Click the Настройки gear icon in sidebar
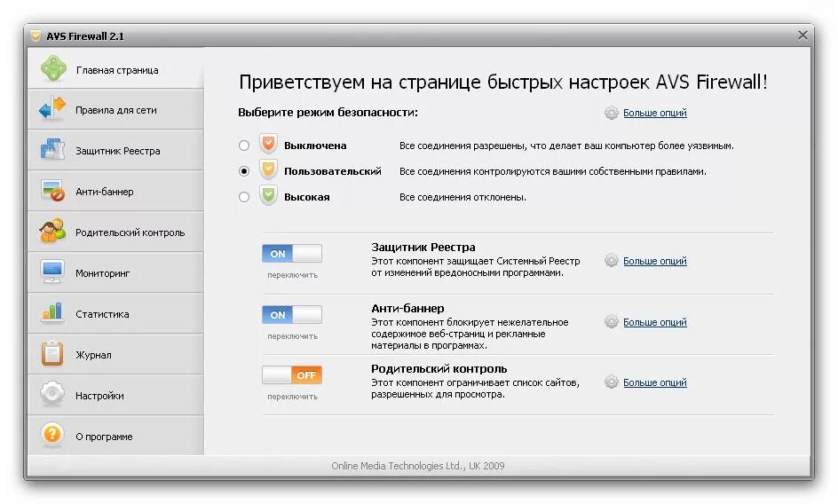The width and height of the screenshot is (838, 504). click(52, 394)
